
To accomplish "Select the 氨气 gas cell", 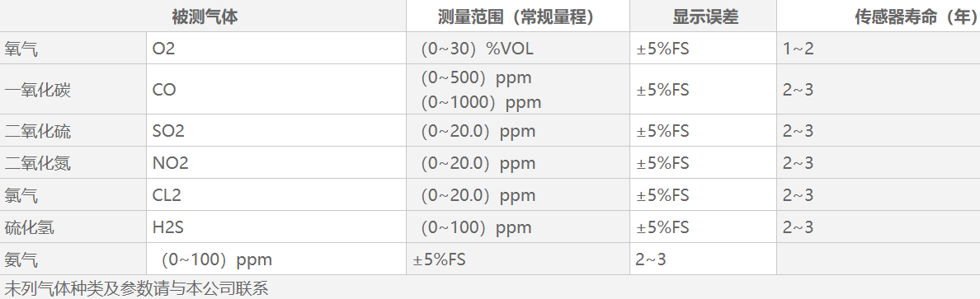I will pyautogui.click(x=73, y=259).
